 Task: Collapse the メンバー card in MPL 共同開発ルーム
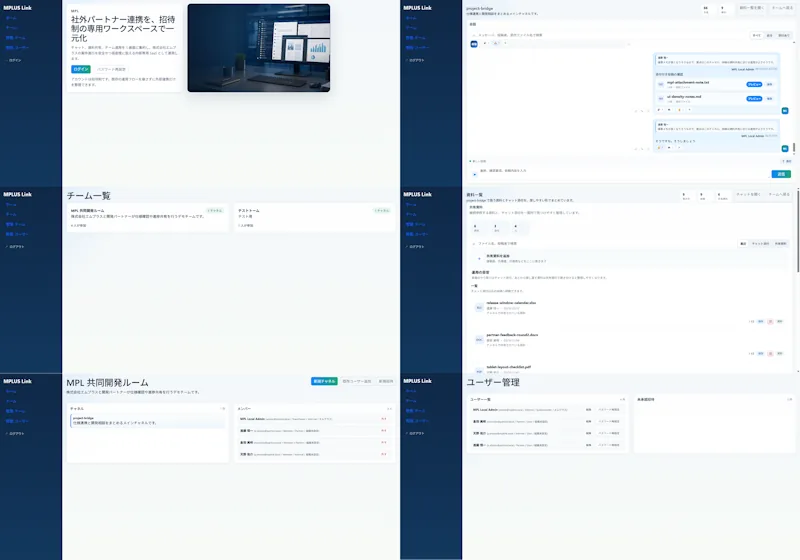(x=389, y=409)
